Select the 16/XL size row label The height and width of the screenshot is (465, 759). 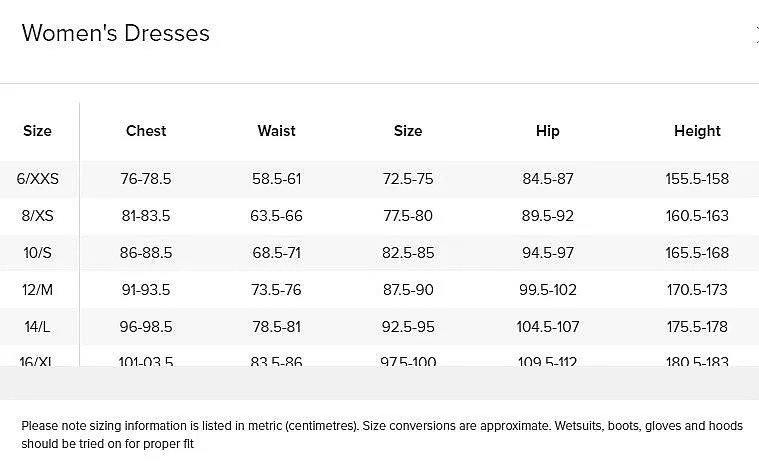tap(36, 361)
